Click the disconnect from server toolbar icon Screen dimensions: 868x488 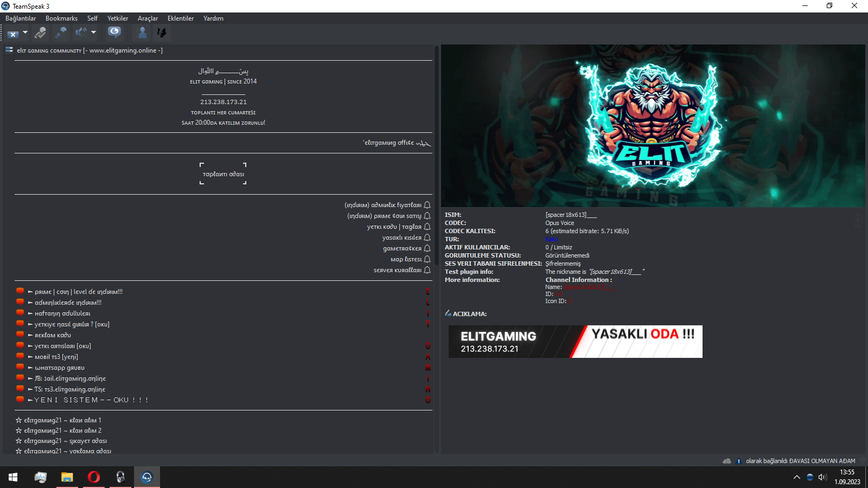tap(13, 33)
